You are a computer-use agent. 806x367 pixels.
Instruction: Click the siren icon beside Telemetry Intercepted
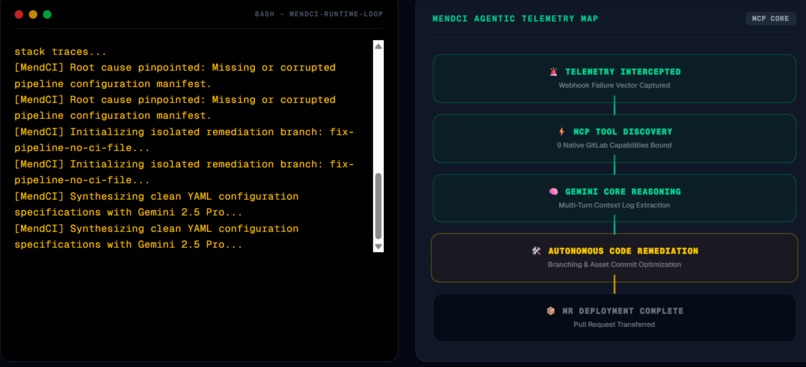(x=553, y=72)
